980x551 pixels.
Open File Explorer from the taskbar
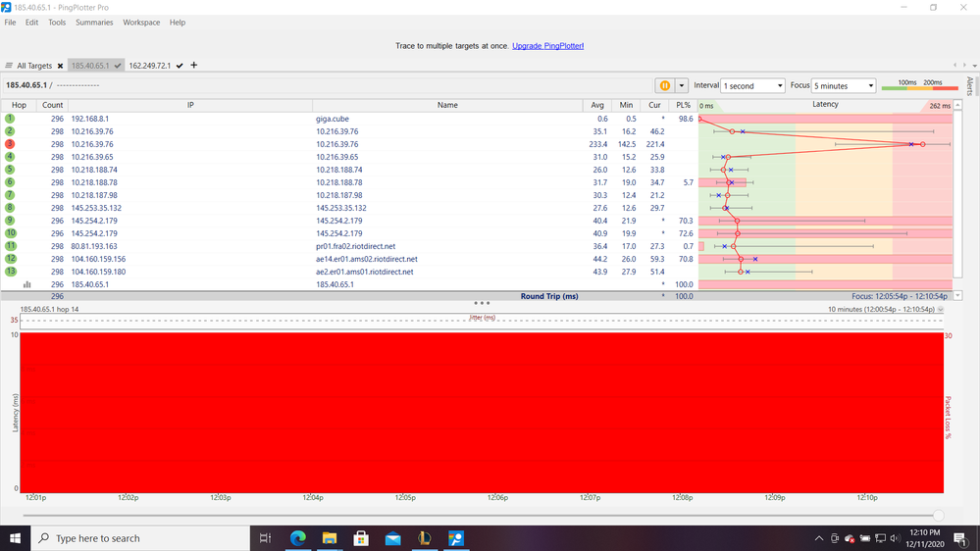tap(330, 538)
